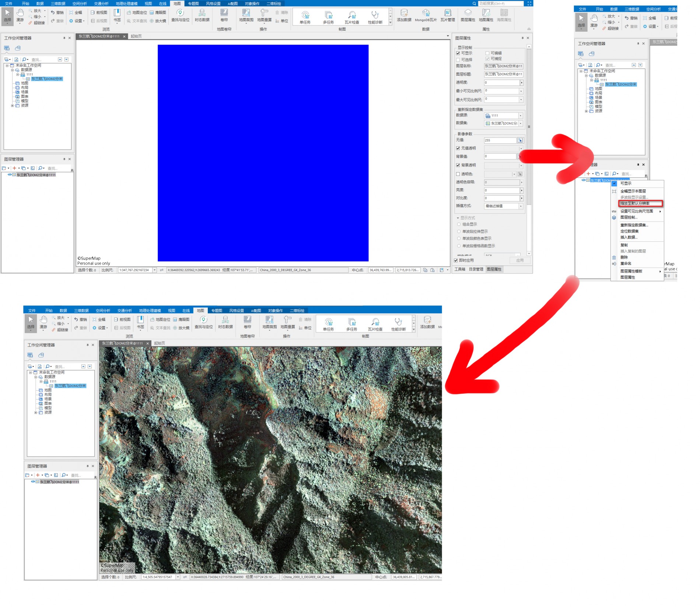Toggle the 可显示 checkbox in 图层属性 panel
The height and width of the screenshot is (607, 700).
[x=458, y=53]
